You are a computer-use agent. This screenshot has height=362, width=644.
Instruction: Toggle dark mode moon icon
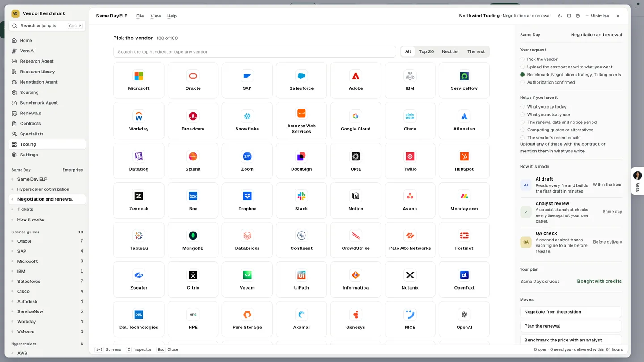(x=560, y=16)
